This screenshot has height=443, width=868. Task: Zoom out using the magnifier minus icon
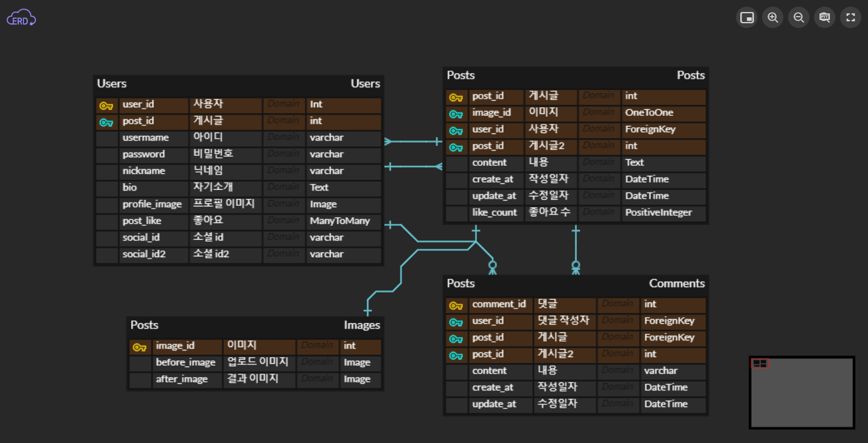pos(798,17)
